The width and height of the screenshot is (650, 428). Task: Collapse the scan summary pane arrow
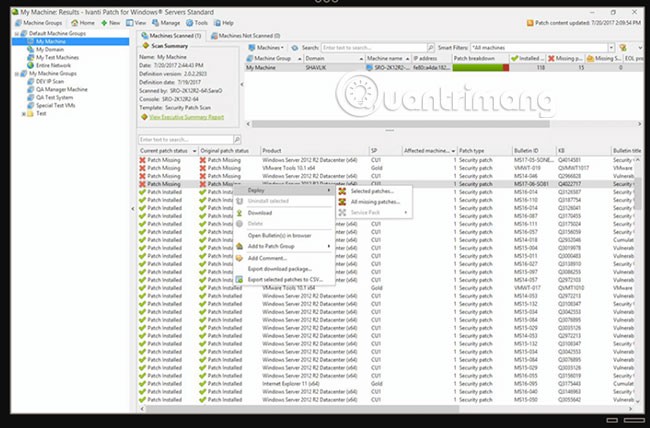[242, 84]
